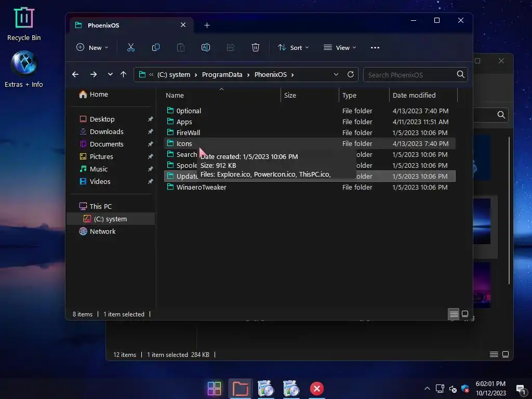Refresh the PhoenixOS folder view
Viewport: 532px width, 399px height.
coord(351,74)
